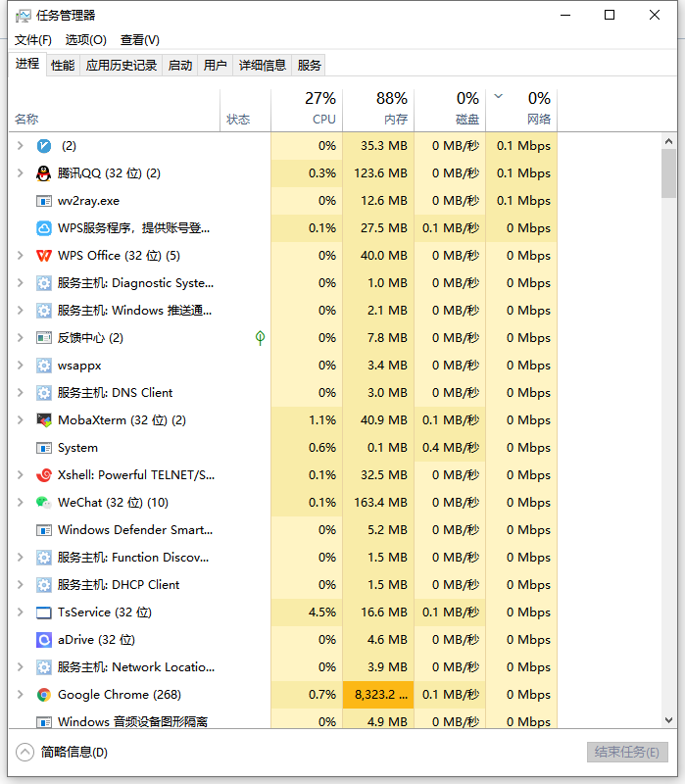Click the Tencent QQ penguin icon
Screen dimensions: 685x784
[x=44, y=173]
